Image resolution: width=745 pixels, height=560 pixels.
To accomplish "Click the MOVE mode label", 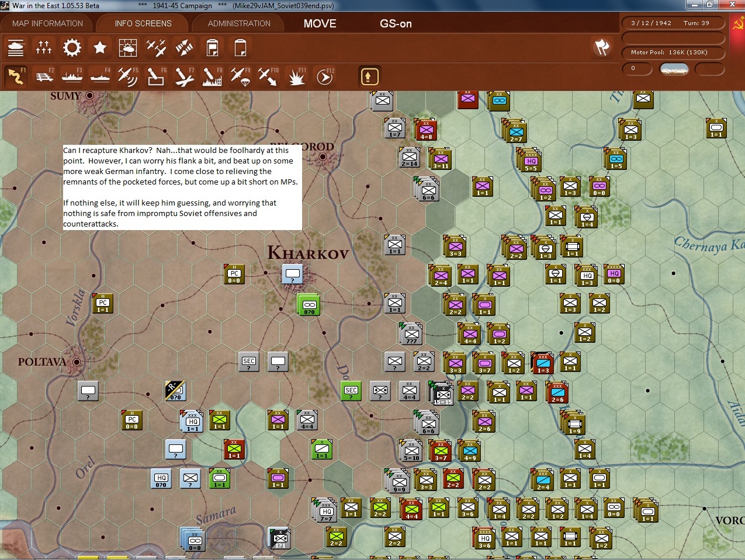I will [x=320, y=23].
